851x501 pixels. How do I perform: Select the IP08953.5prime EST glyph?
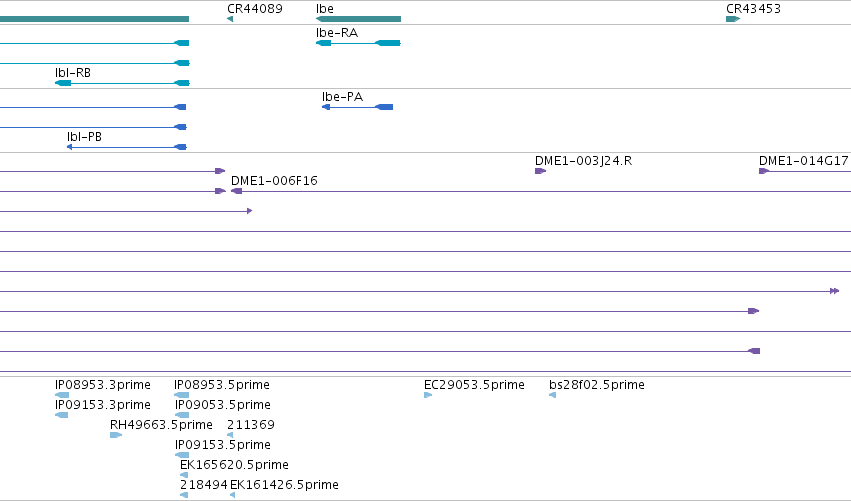[182, 395]
